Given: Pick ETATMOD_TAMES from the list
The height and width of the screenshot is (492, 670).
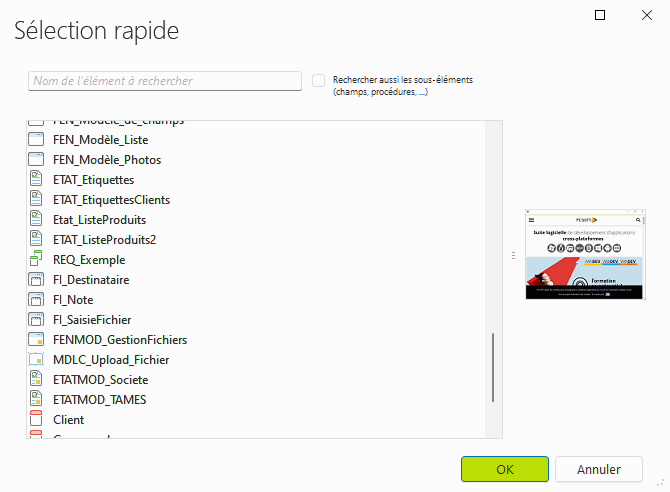Looking at the screenshot, I should pos(99,400).
